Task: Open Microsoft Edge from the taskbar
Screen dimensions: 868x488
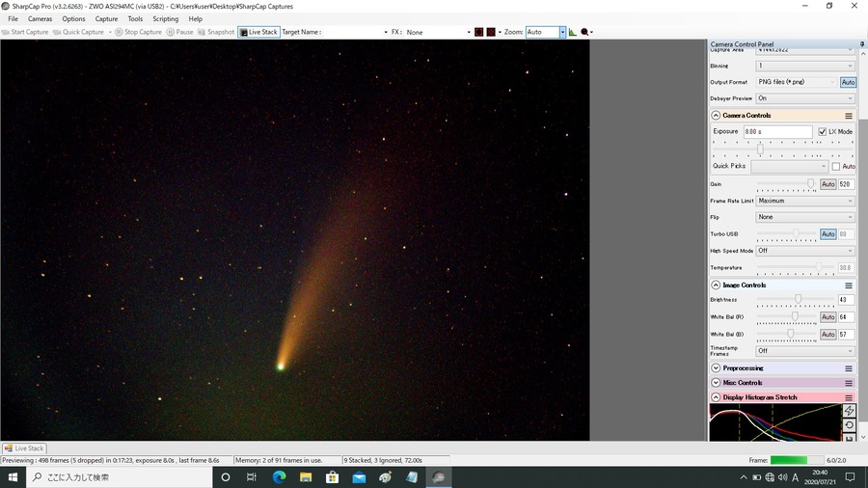Action: 279,477
